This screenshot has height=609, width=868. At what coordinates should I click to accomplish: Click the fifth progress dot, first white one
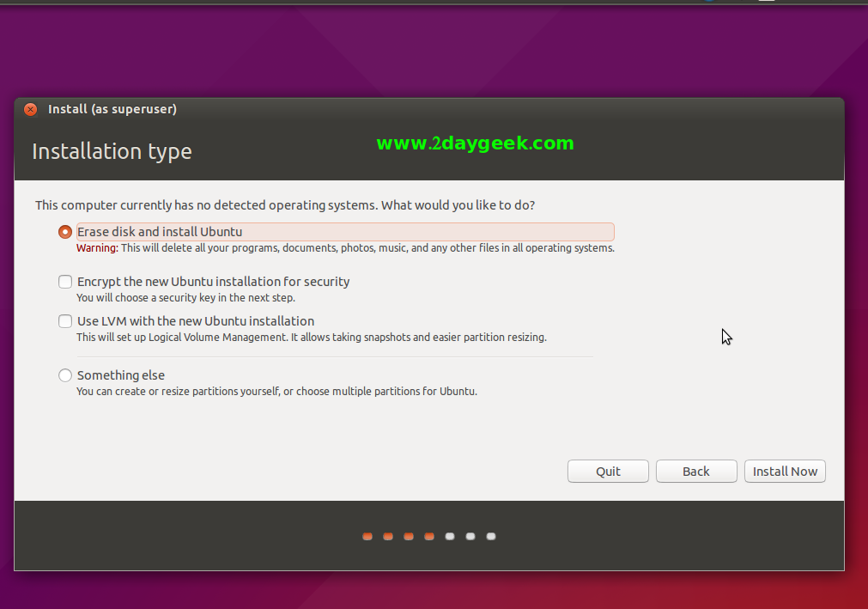(x=450, y=537)
